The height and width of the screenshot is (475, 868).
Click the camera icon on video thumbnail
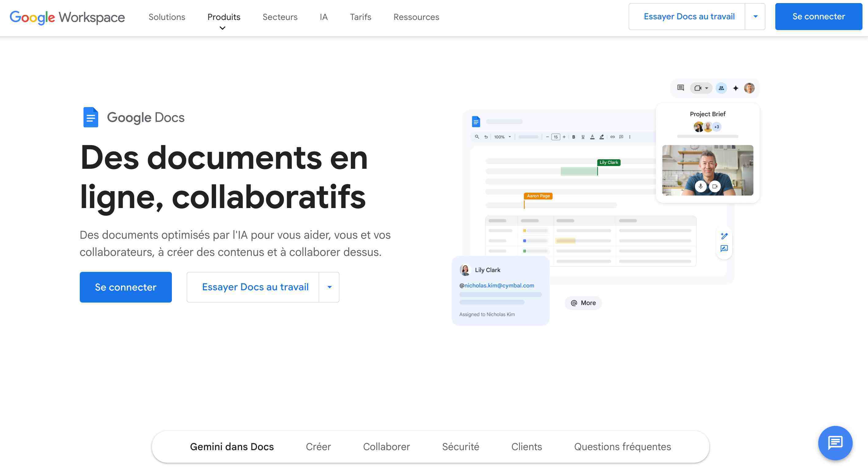715,186
